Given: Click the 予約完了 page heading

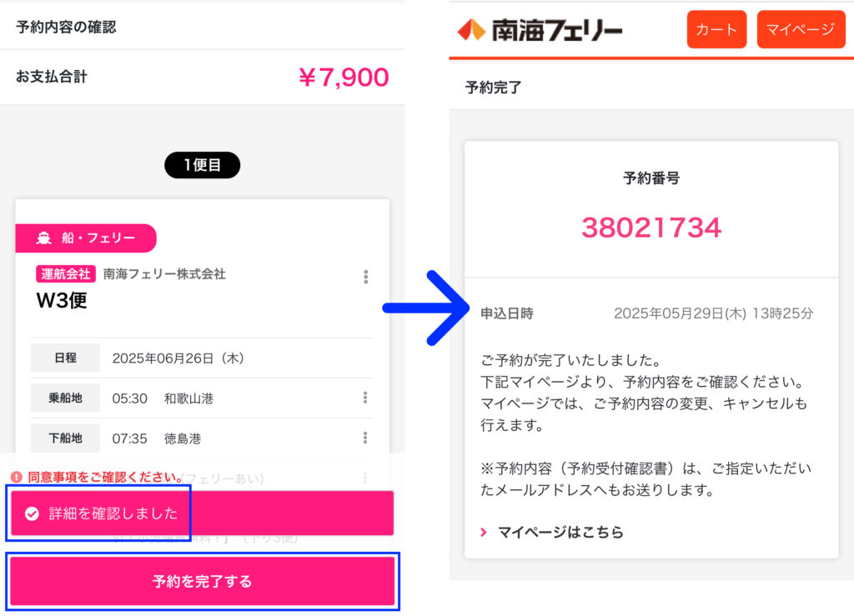Looking at the screenshot, I should 493,87.
